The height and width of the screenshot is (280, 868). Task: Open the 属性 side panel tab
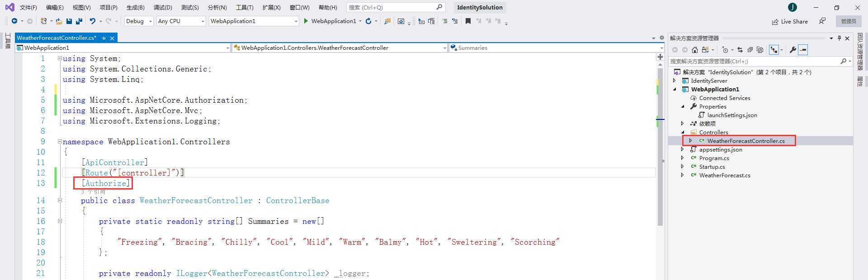[860, 81]
